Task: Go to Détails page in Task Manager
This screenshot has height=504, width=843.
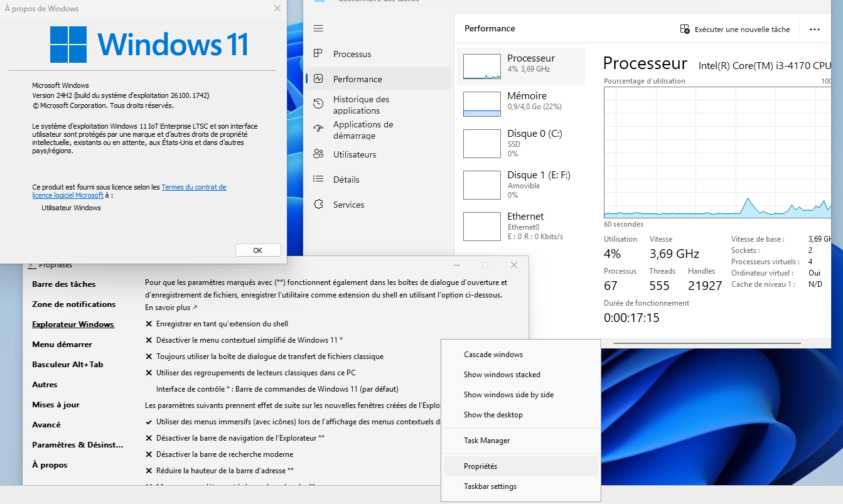Action: [378, 180]
